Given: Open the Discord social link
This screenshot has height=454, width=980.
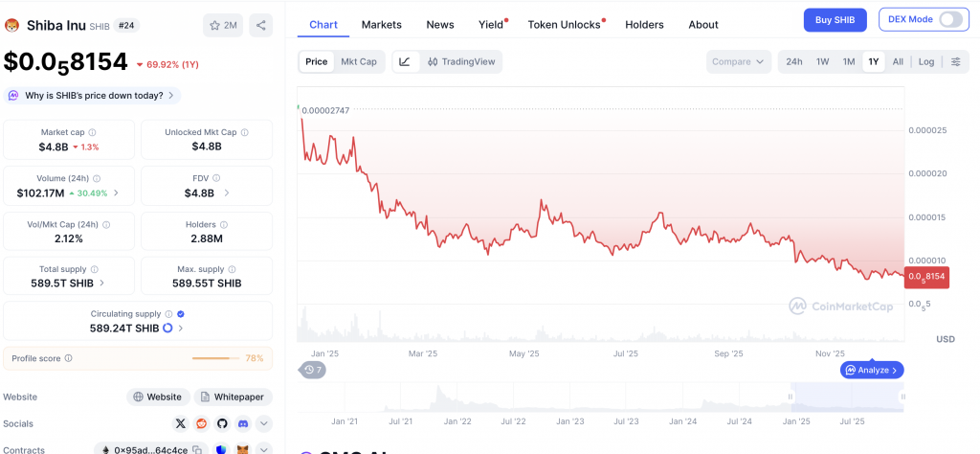Looking at the screenshot, I should point(243,422).
